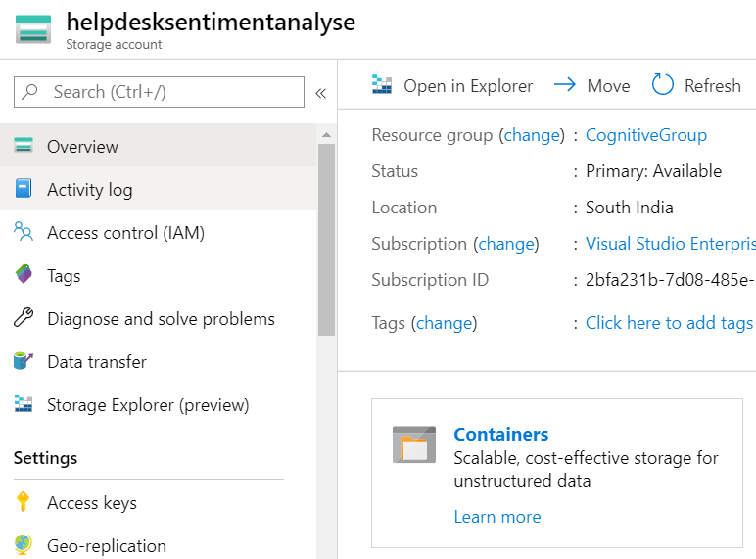Change the Resource group
The height and width of the screenshot is (559, 756).
532,135
